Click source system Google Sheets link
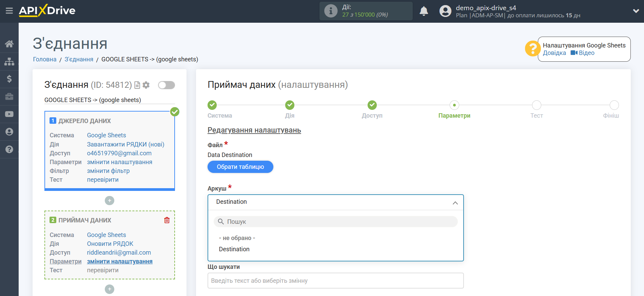Viewport: 644px width, 296px height. click(106, 135)
